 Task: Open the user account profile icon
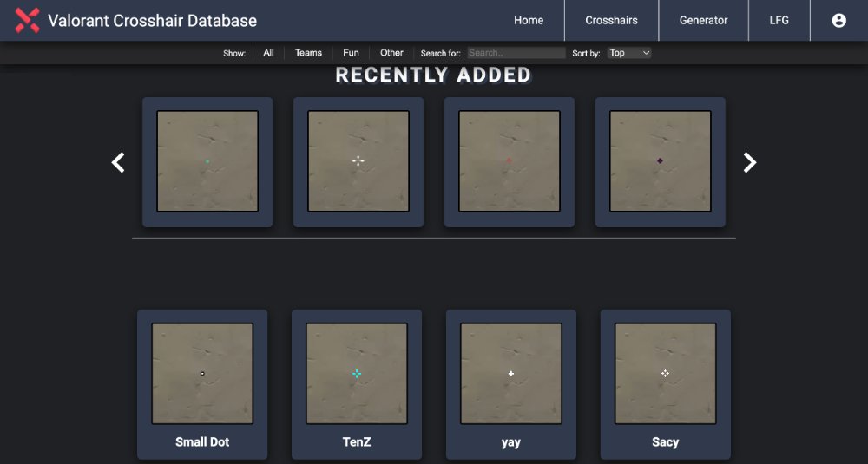pos(838,20)
